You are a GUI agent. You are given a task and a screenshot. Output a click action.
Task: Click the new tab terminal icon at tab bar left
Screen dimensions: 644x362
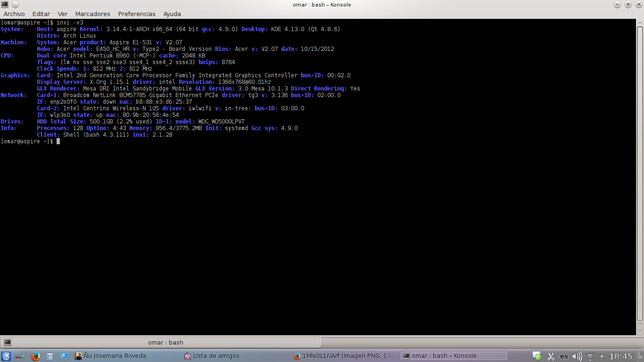tap(7, 342)
